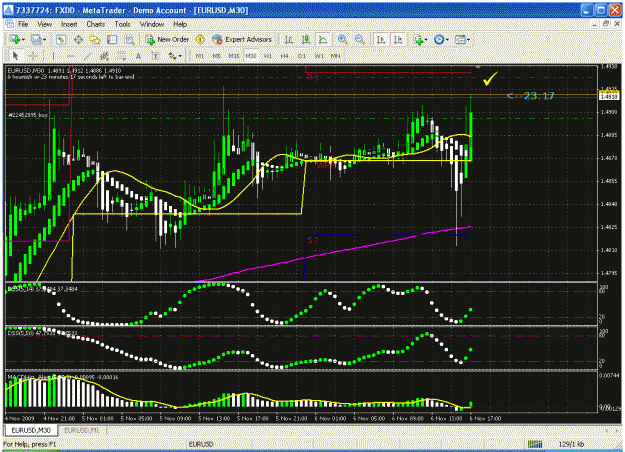Click the 129/1 kb traffic status
The height and width of the screenshot is (452, 625).
click(571, 444)
